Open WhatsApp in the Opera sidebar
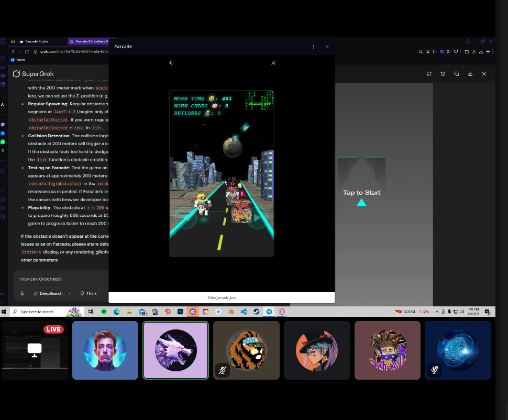The height and width of the screenshot is (420, 508). pos(3,142)
